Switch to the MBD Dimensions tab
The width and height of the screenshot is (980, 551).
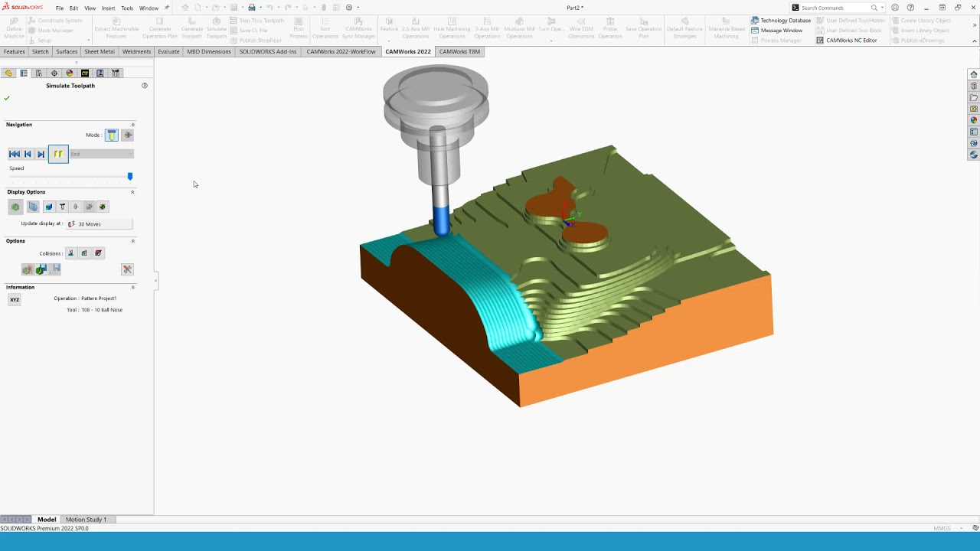(x=209, y=51)
